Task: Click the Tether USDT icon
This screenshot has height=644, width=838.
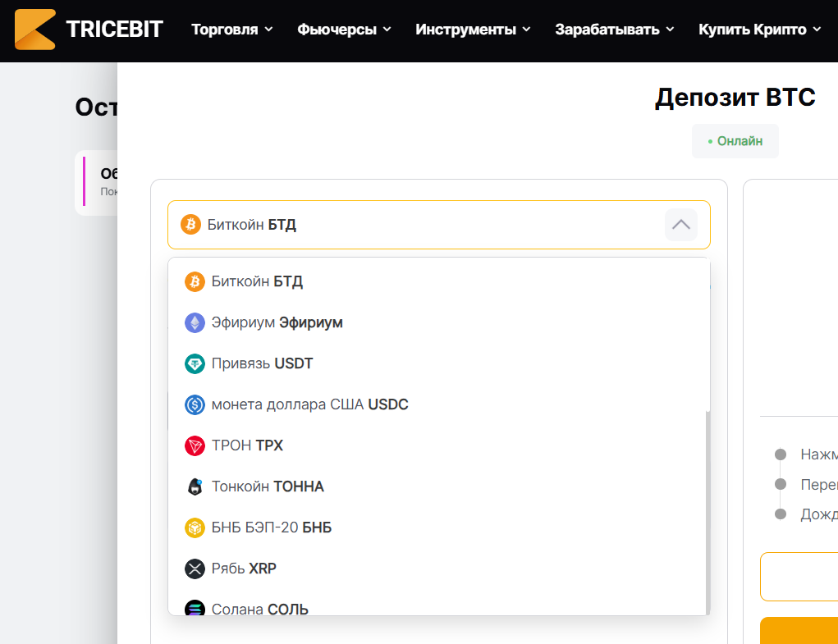Action: pyautogui.click(x=195, y=363)
